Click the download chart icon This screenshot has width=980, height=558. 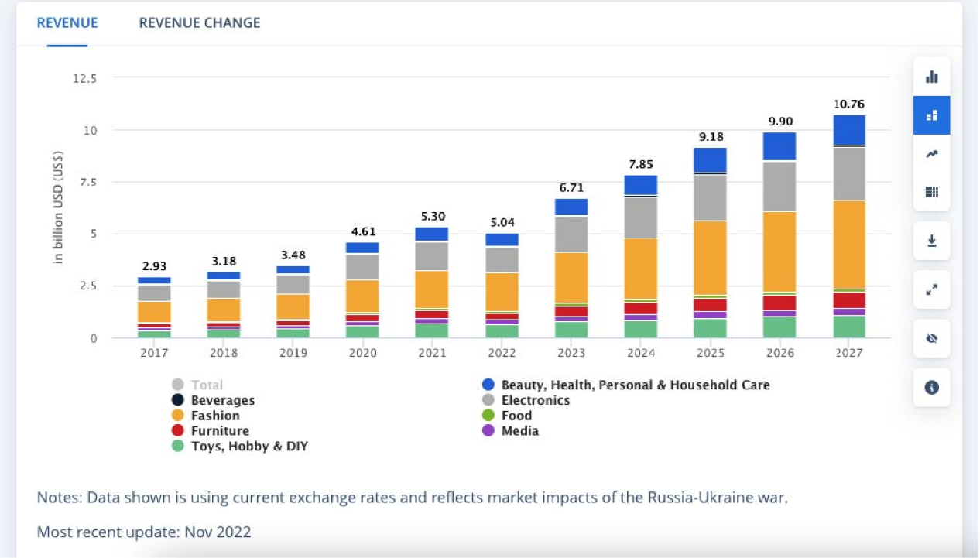pos(931,241)
